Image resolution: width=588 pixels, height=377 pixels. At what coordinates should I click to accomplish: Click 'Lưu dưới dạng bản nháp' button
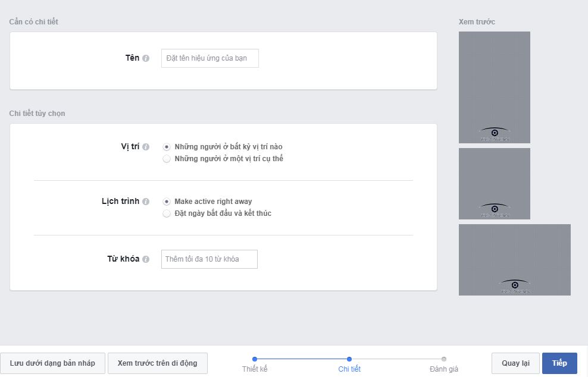coord(52,363)
